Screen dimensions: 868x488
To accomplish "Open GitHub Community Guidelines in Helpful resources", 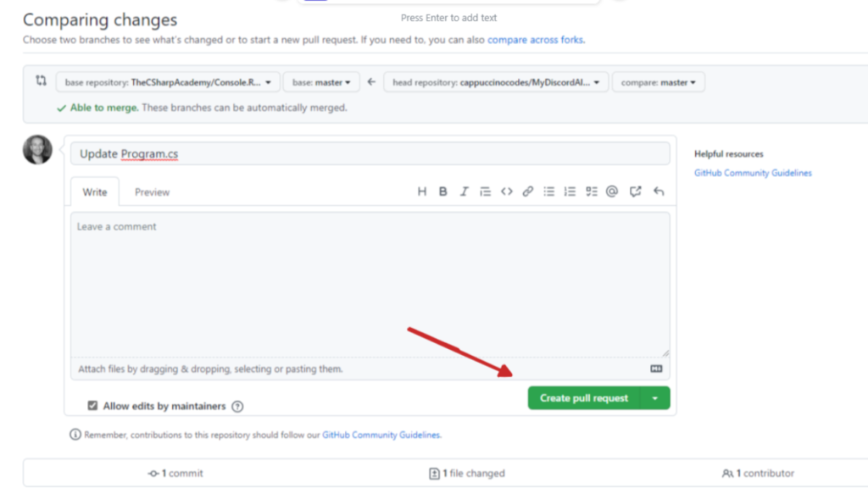I will point(753,173).
